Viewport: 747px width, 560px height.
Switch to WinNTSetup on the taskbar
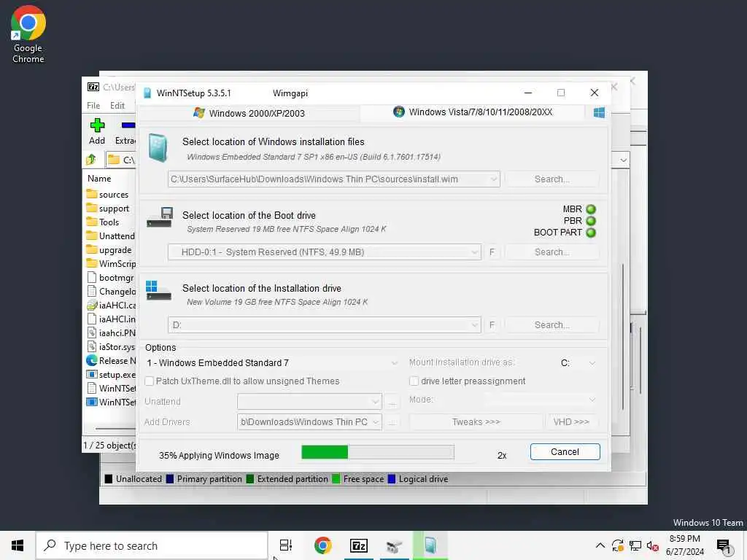pos(430,545)
